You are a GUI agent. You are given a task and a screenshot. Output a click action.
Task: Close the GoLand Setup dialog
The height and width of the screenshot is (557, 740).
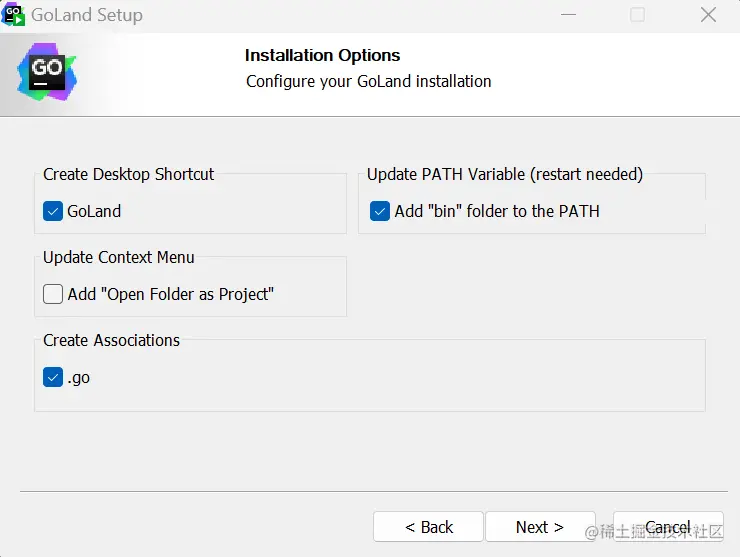708,15
